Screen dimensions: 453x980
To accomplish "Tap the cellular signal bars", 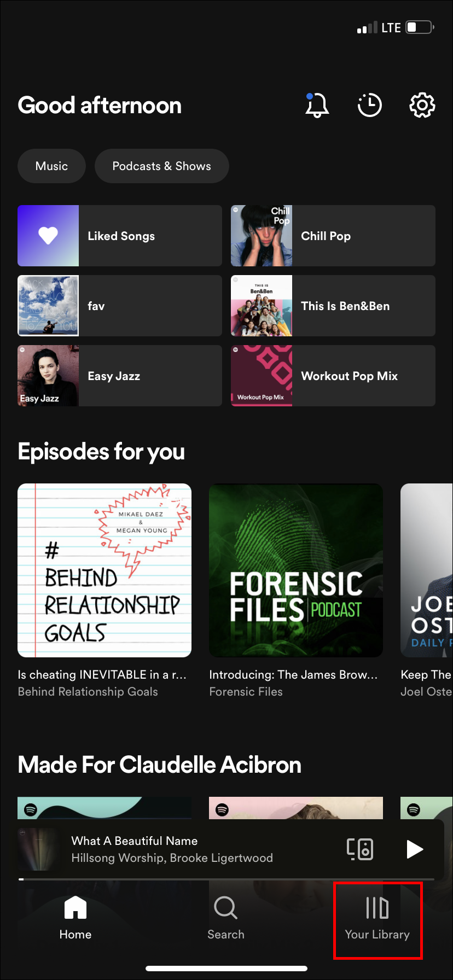I will pyautogui.click(x=367, y=27).
